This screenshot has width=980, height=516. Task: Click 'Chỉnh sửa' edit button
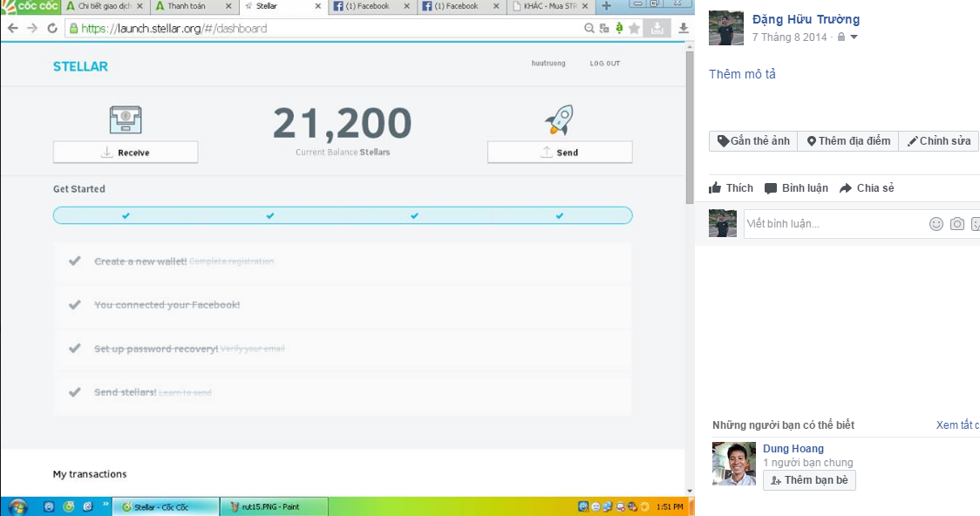coord(939,141)
